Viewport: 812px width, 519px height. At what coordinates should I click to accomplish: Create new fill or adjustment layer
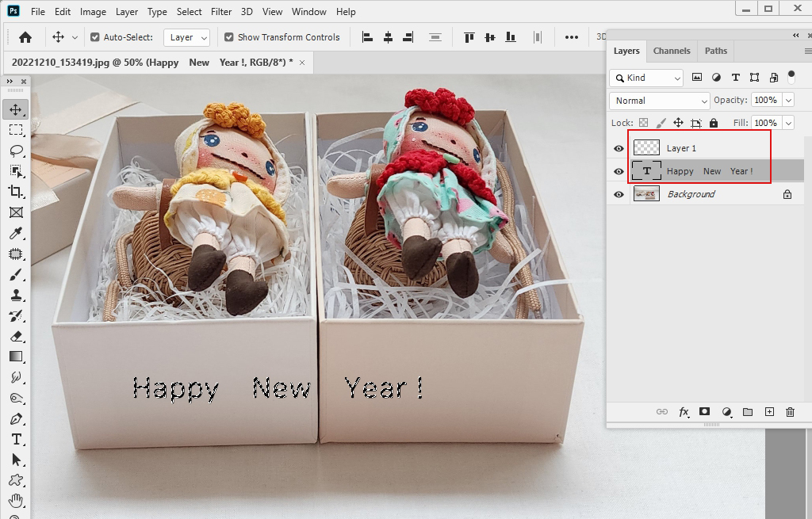(727, 412)
